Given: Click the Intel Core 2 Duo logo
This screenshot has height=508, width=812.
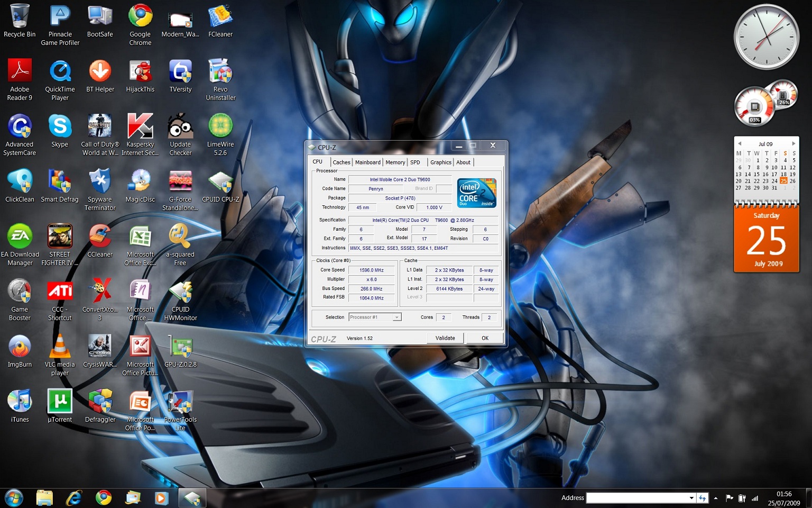Looking at the screenshot, I should point(477,193).
